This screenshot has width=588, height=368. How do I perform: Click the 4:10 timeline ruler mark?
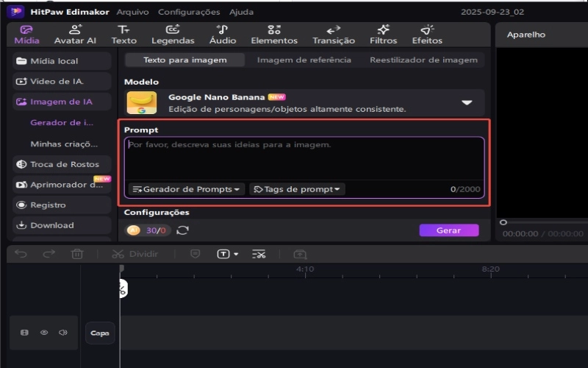tap(305, 269)
